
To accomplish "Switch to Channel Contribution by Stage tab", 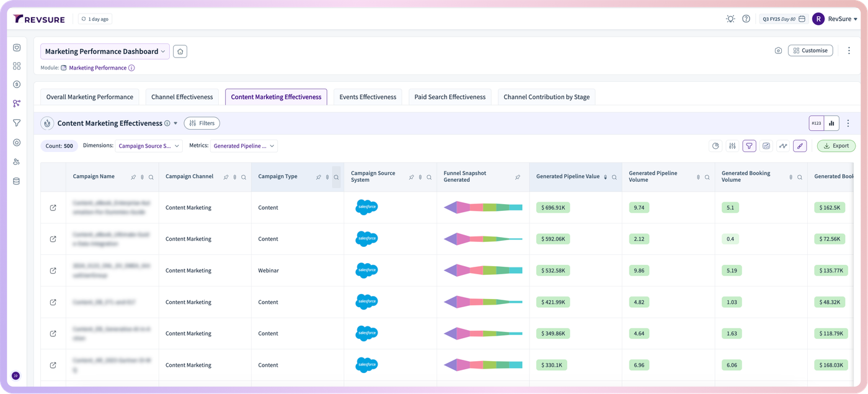I will tap(547, 97).
